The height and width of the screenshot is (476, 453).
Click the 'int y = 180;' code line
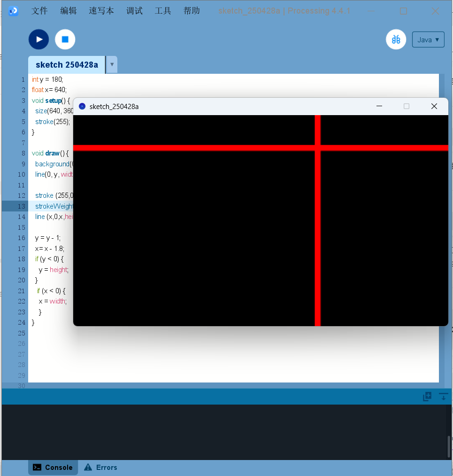click(47, 79)
